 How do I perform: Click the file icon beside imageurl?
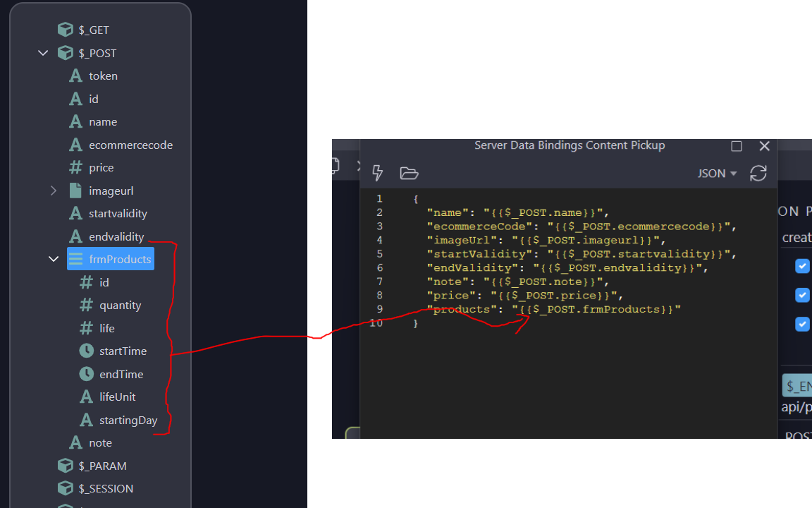(75, 190)
